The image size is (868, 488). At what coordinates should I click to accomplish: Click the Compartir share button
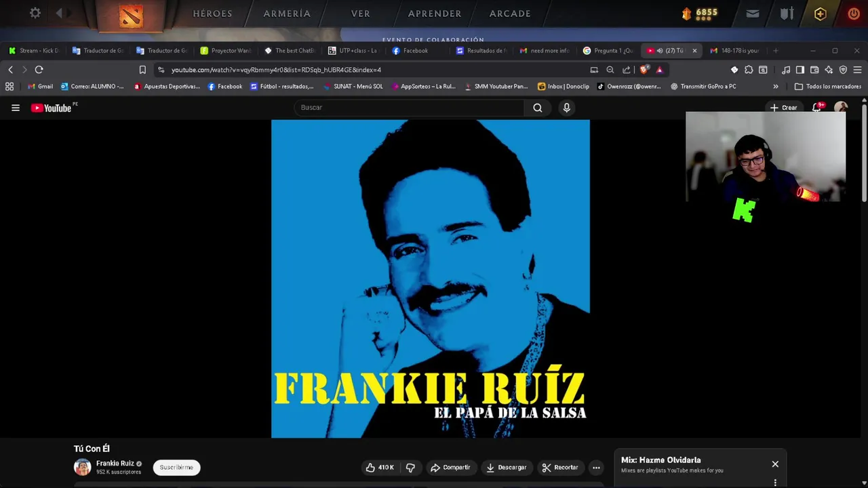point(450,467)
